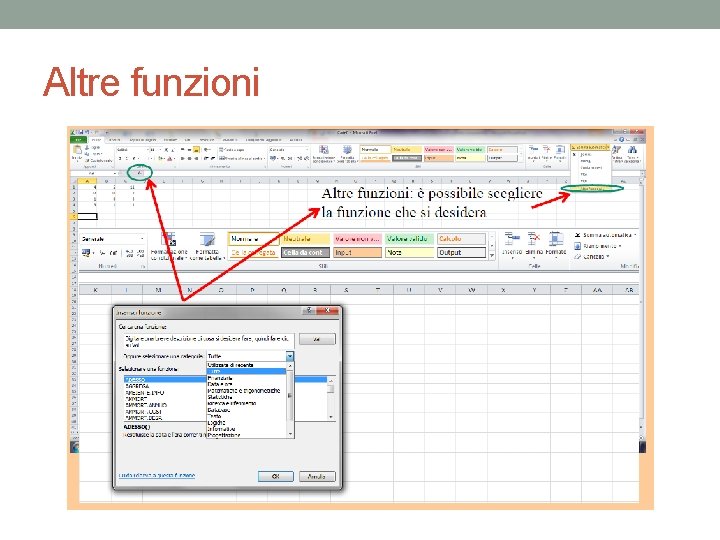Click the Paste icon in the small top ribbon
This screenshot has height=540, width=720.
[x=77, y=151]
